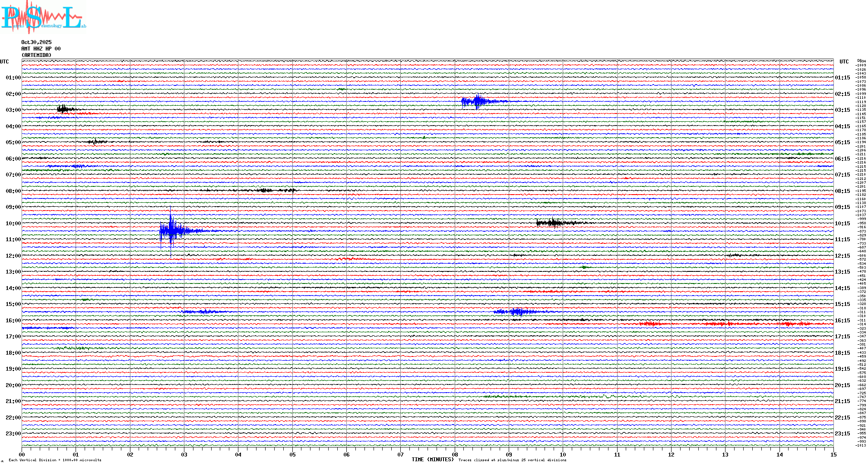Click the blue seismic event near minute 08

(478, 102)
